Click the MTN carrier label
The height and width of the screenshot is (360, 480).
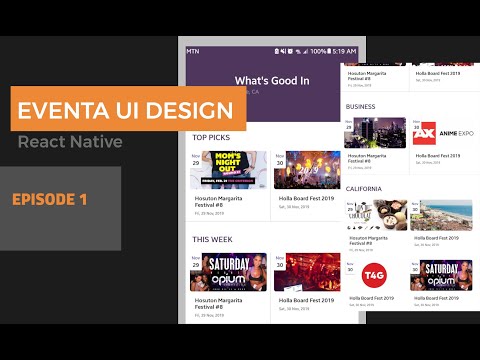point(193,51)
